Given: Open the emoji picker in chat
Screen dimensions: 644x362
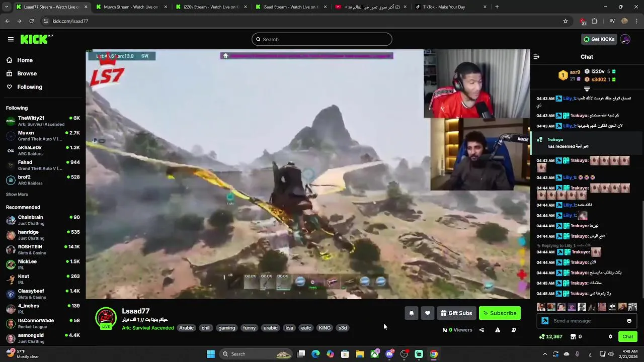Looking at the screenshot, I should pyautogui.click(x=629, y=321).
